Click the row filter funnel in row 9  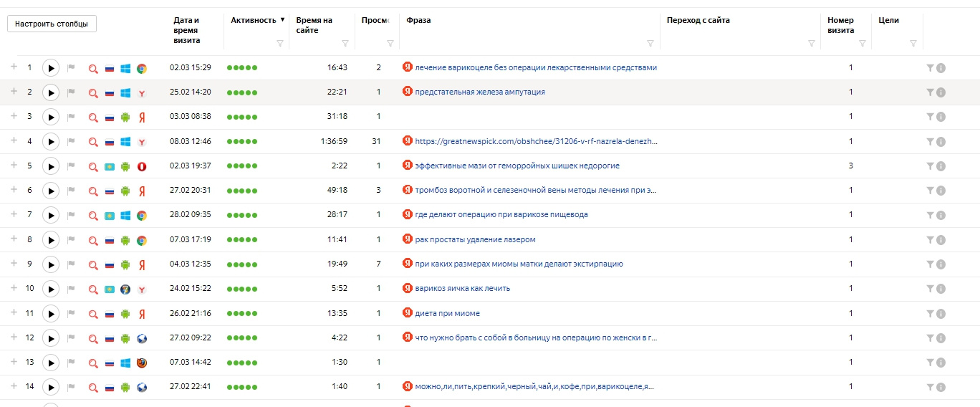click(930, 264)
